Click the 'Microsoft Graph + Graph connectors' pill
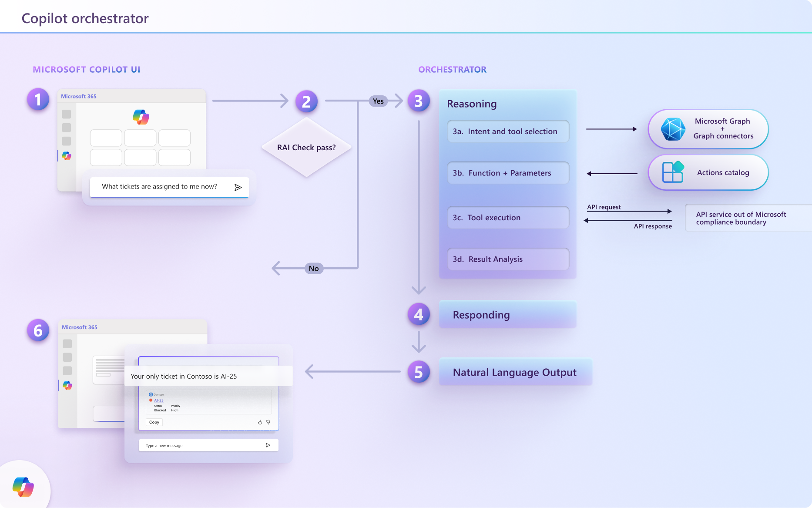This screenshot has height=508, width=812. [x=708, y=129]
